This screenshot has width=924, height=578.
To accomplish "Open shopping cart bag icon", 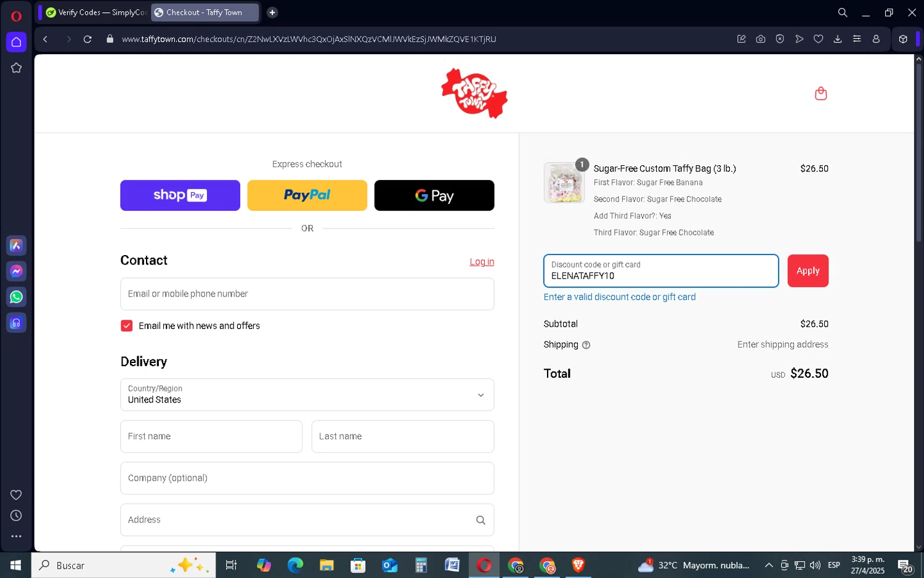I will [x=821, y=94].
